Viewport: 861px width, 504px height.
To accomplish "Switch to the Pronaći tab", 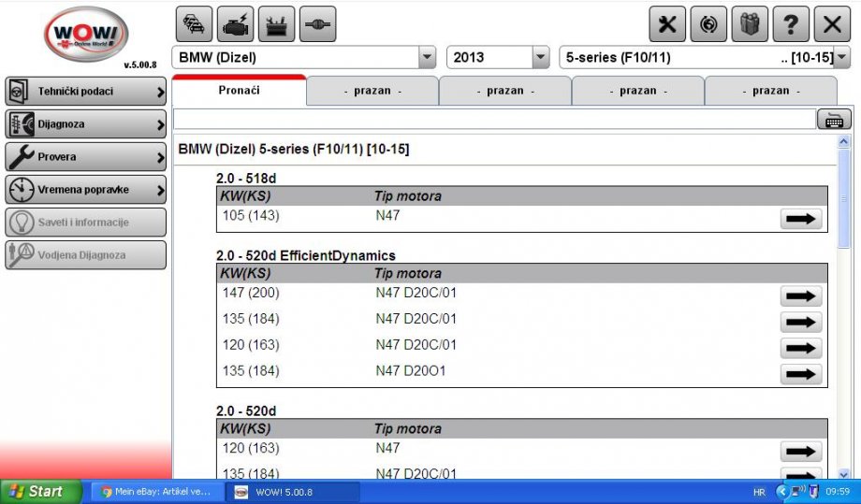I will point(239,91).
